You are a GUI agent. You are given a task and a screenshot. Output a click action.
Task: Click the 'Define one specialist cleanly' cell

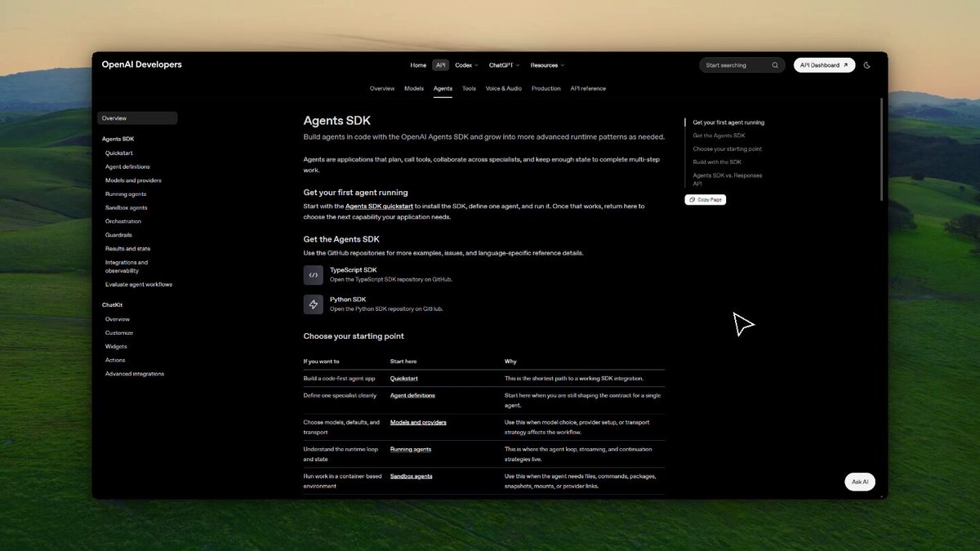pyautogui.click(x=341, y=395)
